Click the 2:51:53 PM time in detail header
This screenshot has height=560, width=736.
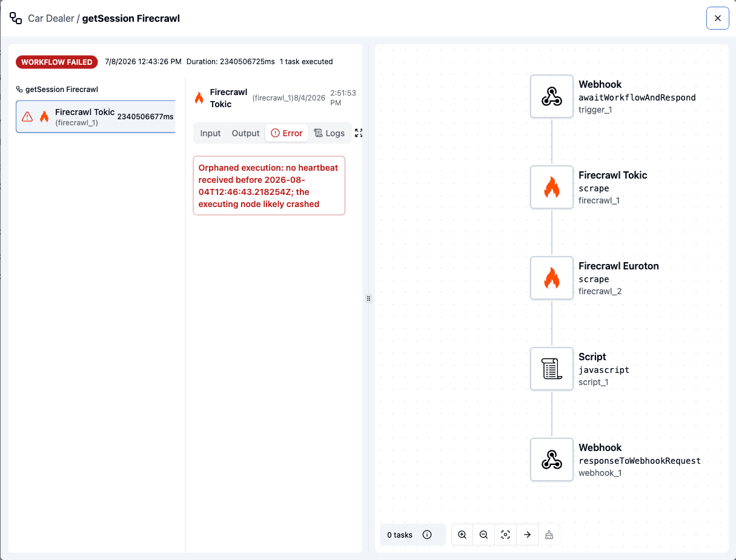(343, 98)
